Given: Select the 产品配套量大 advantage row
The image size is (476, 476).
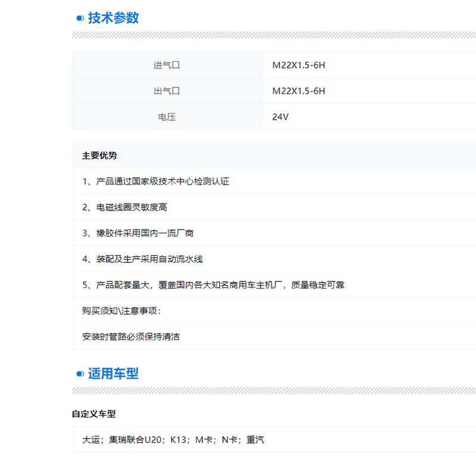Looking at the screenshot, I should coord(213,285).
